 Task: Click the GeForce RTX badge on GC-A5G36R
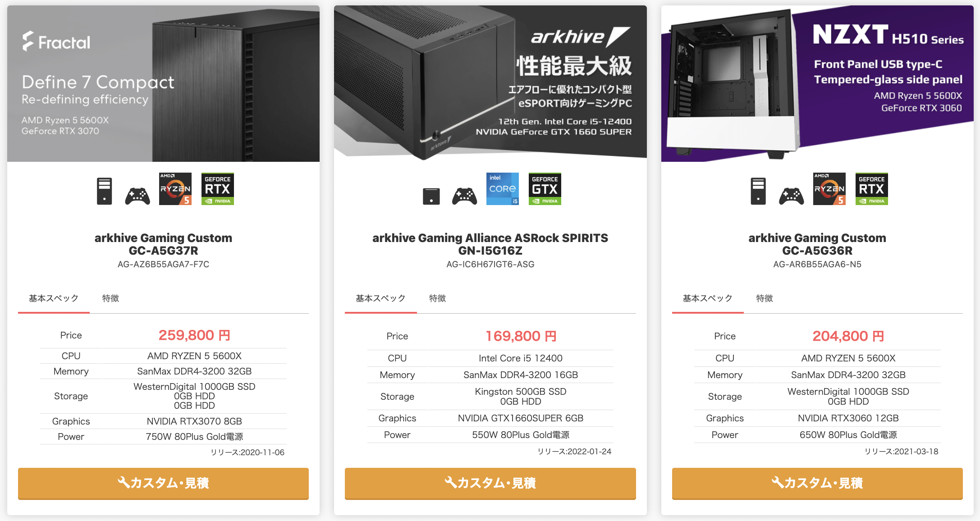(x=872, y=189)
